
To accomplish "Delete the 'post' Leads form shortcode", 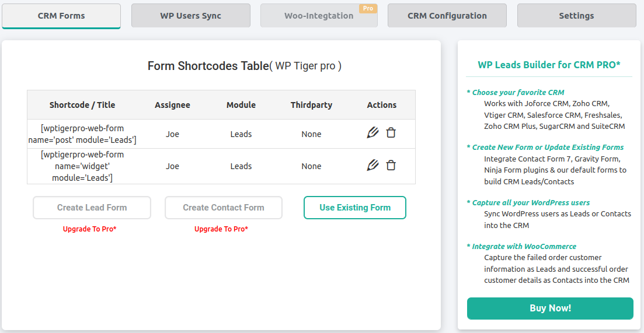I will coord(391,133).
